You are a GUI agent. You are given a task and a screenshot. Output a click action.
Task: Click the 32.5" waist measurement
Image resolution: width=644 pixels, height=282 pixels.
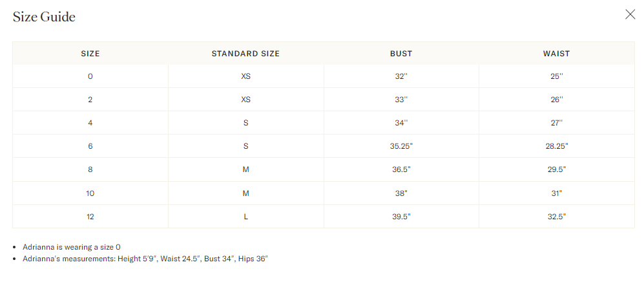click(x=556, y=216)
